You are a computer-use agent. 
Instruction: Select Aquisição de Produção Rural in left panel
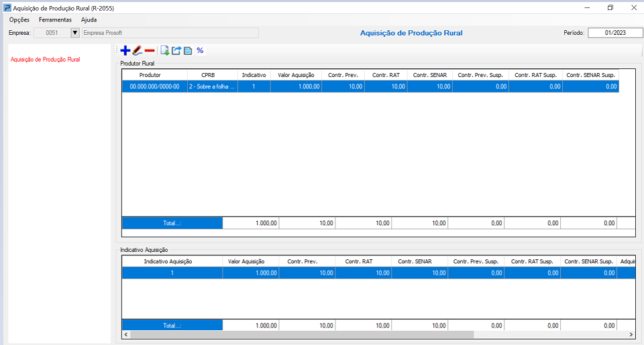pyautogui.click(x=46, y=60)
